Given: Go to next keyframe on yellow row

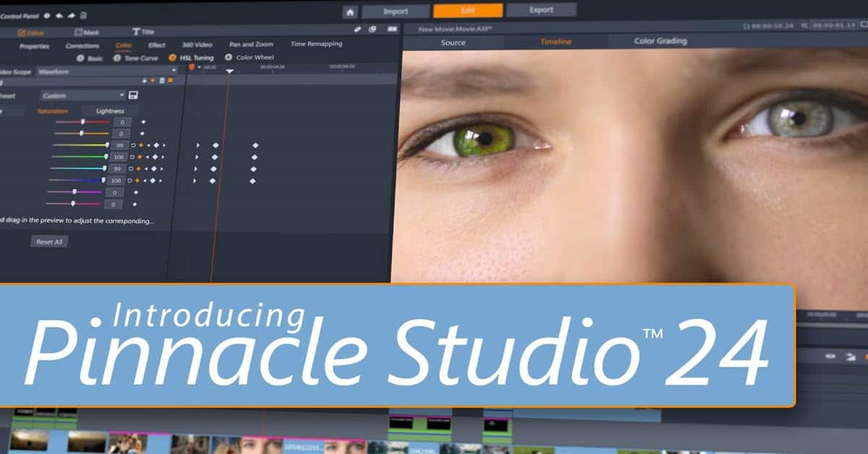Looking at the screenshot, I should (163, 145).
